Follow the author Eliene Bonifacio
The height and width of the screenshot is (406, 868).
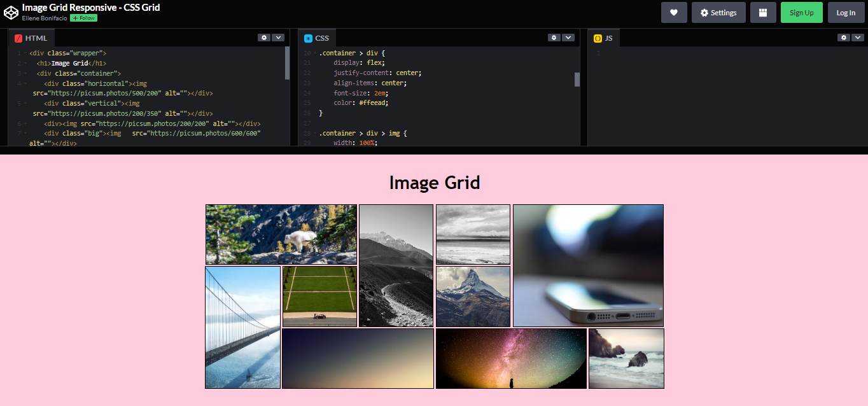pos(83,18)
